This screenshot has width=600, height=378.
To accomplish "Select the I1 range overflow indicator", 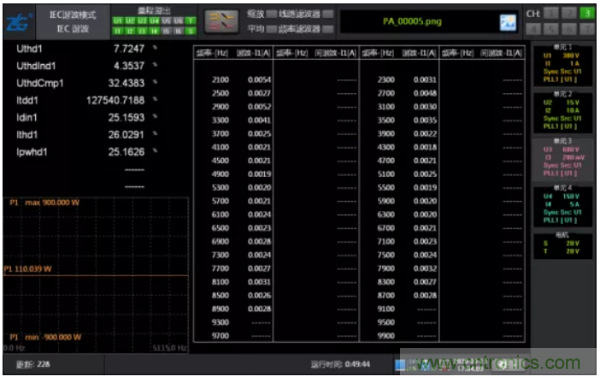I will coord(117,31).
